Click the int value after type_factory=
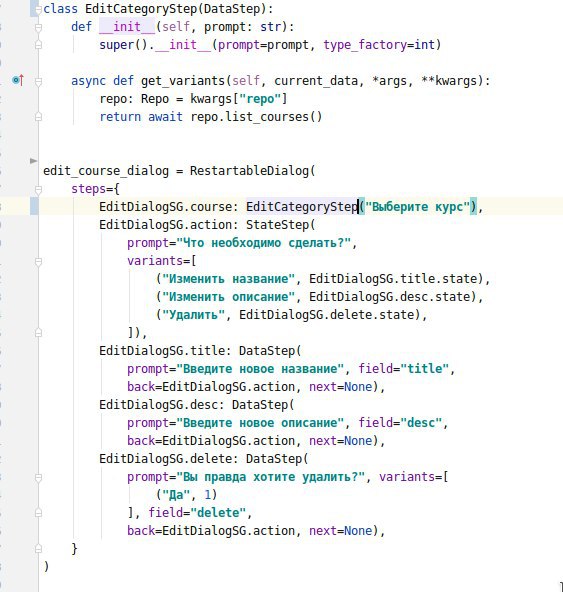Image resolution: width=563 pixels, height=592 pixels. coord(424,45)
